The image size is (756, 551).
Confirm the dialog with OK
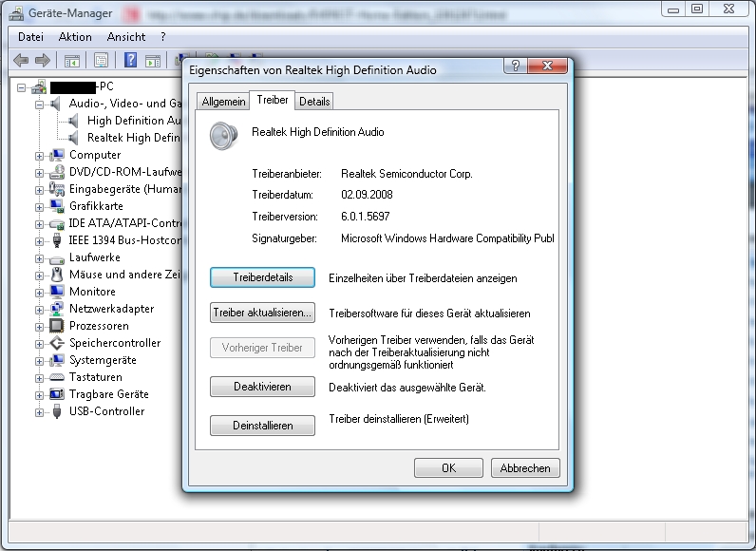448,468
